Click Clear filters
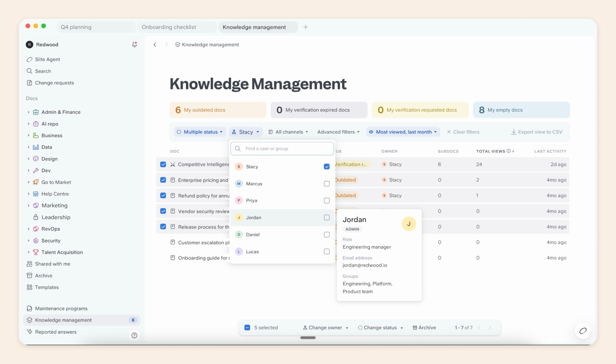616x364 pixels. 463,132
